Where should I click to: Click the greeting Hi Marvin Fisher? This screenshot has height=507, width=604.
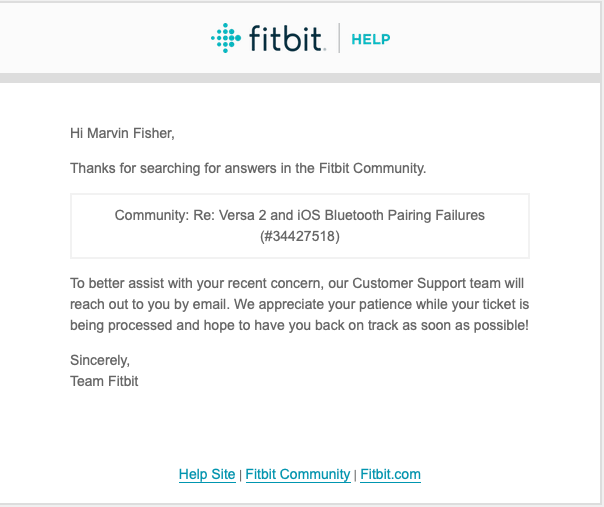click(x=122, y=133)
